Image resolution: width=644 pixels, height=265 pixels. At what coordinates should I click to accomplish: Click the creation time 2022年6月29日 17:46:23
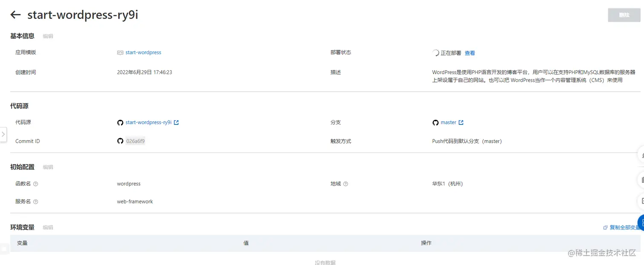click(x=144, y=72)
